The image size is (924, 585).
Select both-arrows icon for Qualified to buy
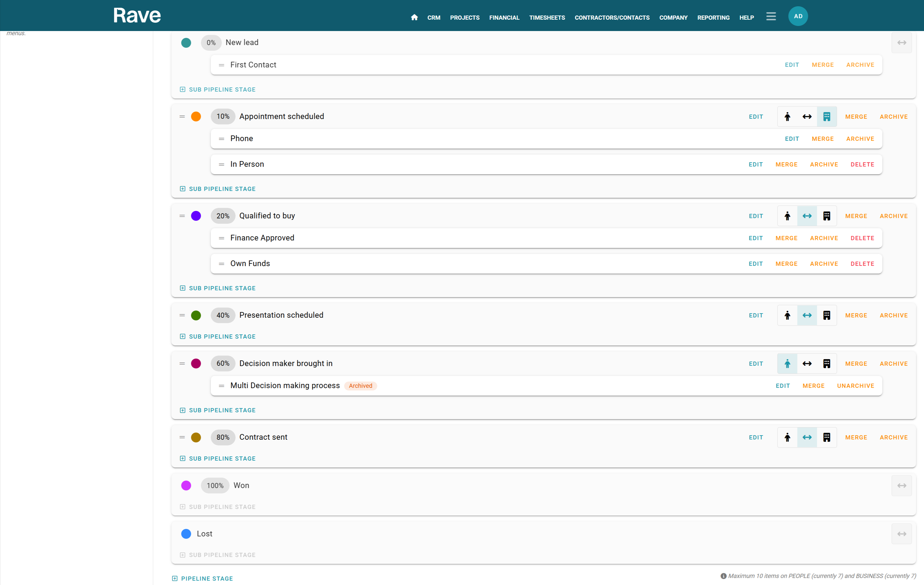pyautogui.click(x=807, y=216)
